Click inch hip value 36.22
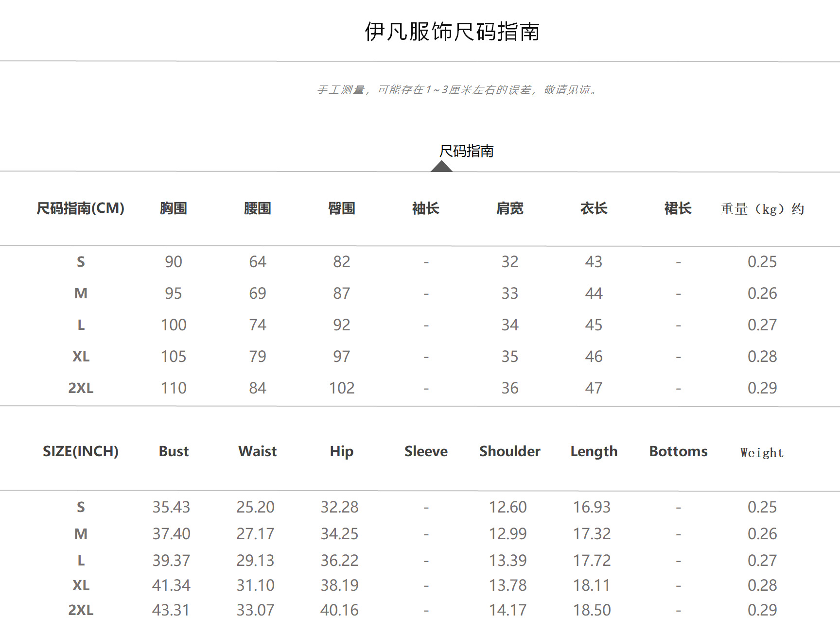 (x=339, y=561)
